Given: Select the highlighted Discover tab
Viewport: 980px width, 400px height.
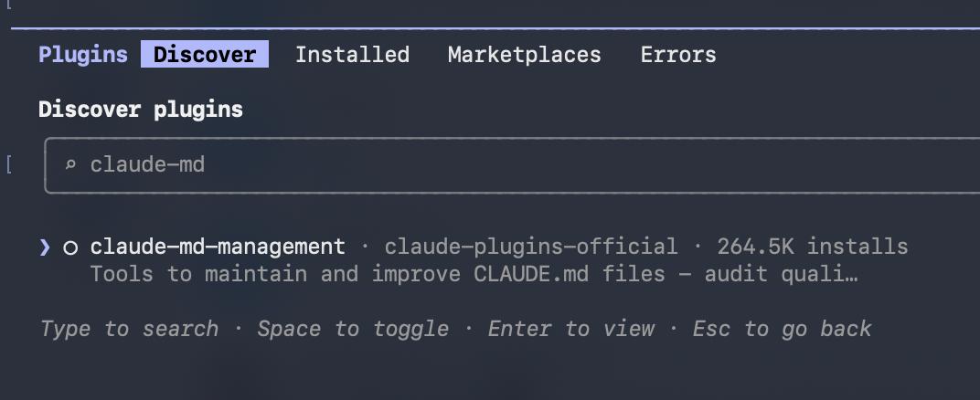Looking at the screenshot, I should pos(205,54).
